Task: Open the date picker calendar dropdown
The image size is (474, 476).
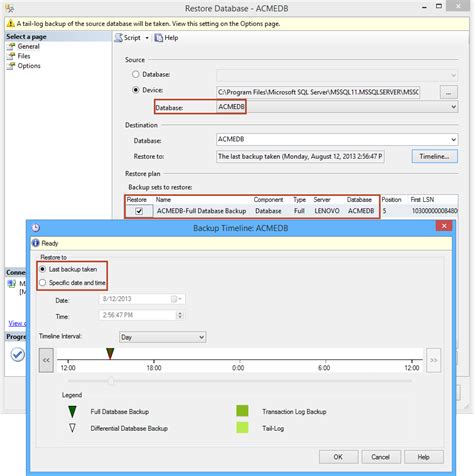Action: (177, 299)
